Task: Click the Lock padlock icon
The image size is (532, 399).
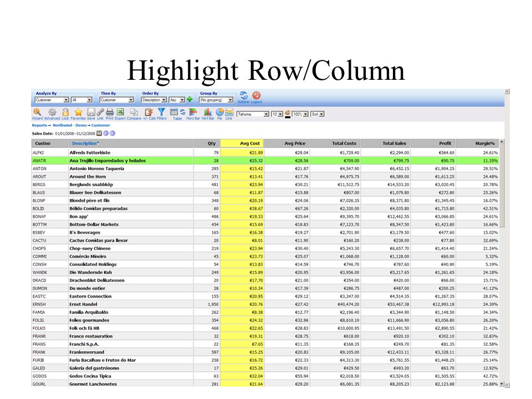Action: 65,112
